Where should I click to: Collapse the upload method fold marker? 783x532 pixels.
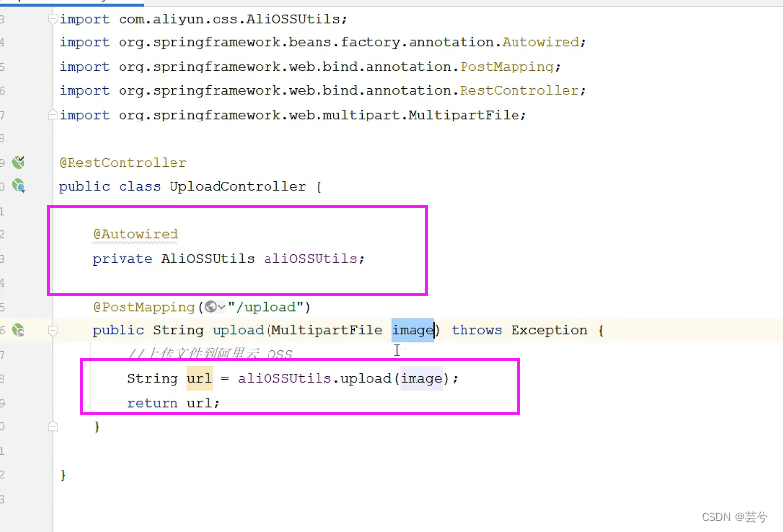pyautogui.click(x=53, y=330)
